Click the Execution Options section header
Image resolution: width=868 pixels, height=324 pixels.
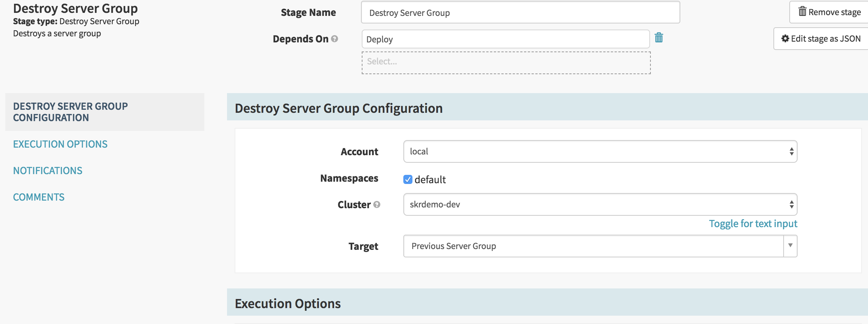tap(288, 303)
